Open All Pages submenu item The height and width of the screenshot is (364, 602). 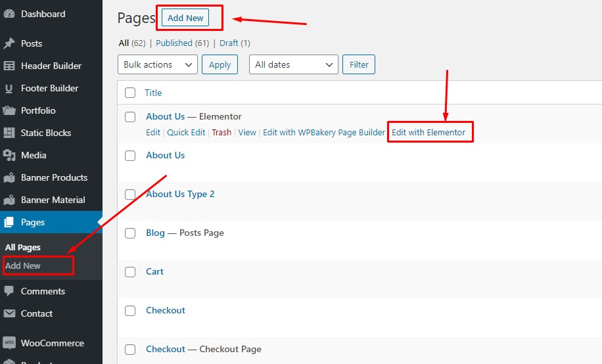click(22, 247)
